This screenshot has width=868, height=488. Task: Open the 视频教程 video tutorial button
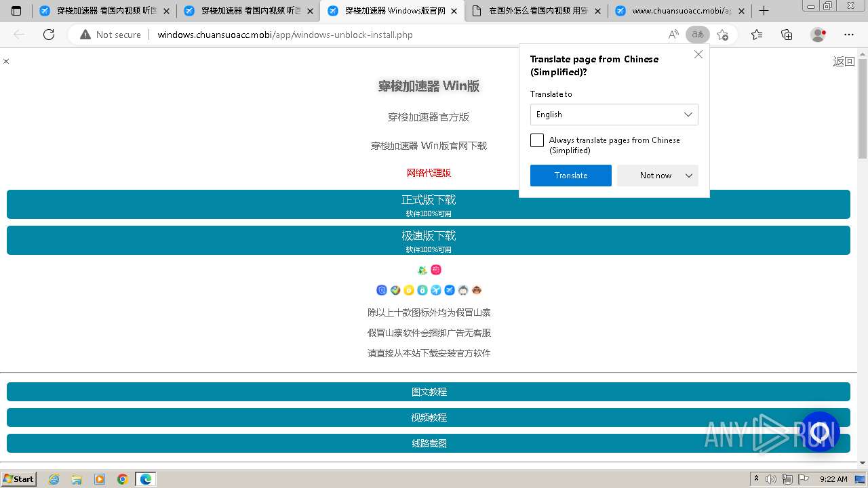tap(429, 418)
